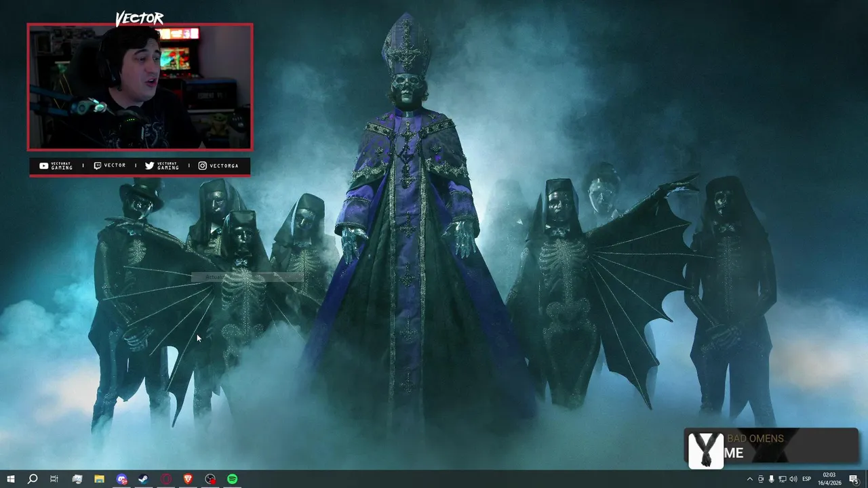Screen dimensions: 868x488
Task: Open the recording app icon with red dot
Action: pos(210,479)
